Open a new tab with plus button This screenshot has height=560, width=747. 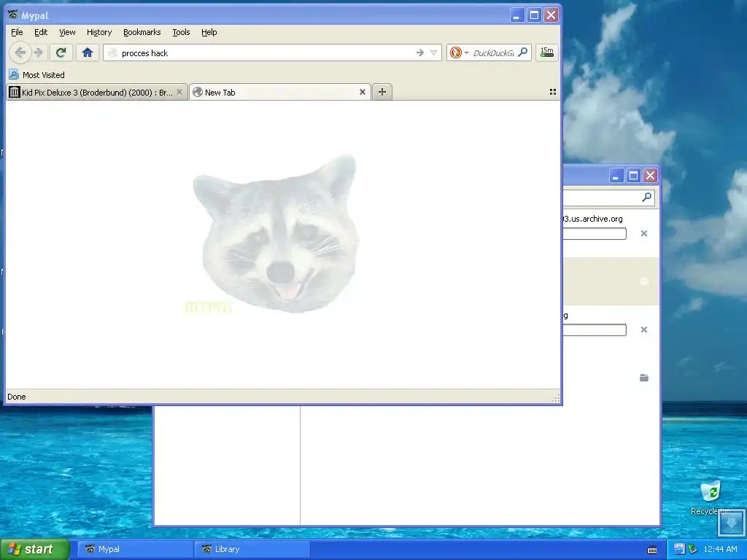coord(382,92)
